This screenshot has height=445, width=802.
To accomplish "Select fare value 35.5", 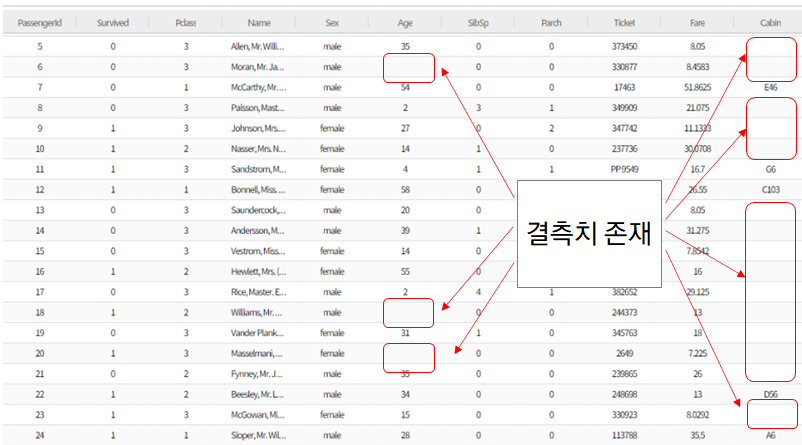I will point(698,435).
